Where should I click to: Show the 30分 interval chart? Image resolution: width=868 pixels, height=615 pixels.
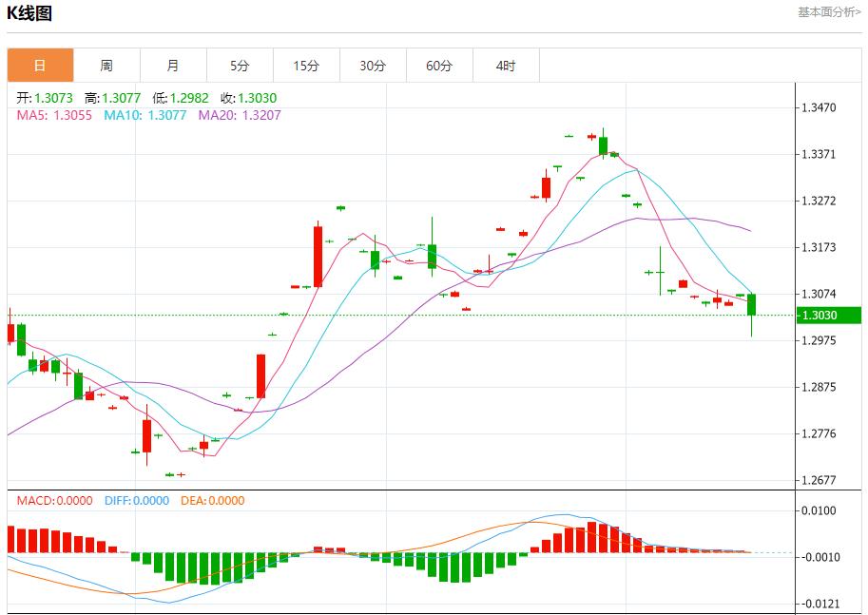click(x=373, y=66)
